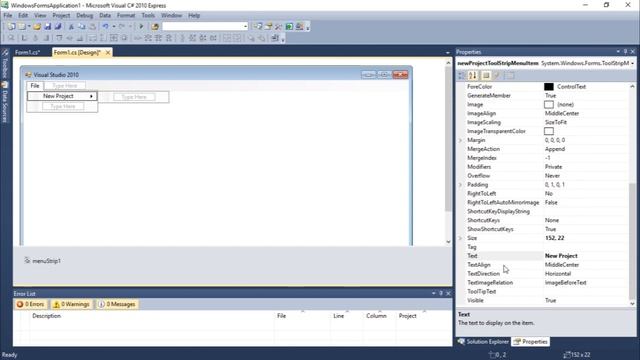This screenshot has width=640, height=360.
Task: Select the ToolTipText property row
Action: pos(543,291)
